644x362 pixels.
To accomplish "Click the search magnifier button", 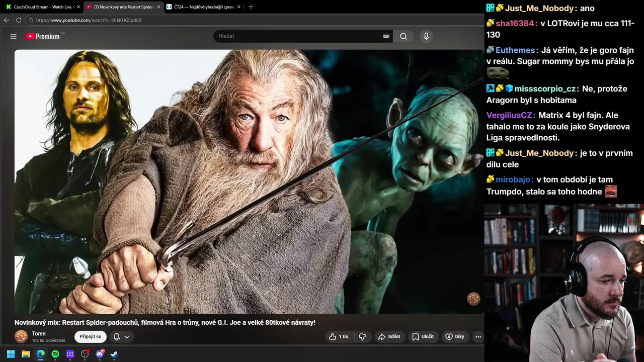I will (x=404, y=36).
